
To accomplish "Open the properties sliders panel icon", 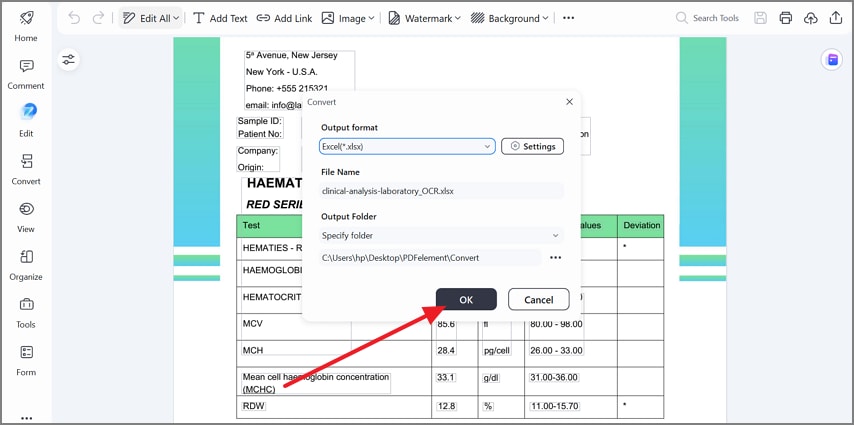I will coord(69,59).
